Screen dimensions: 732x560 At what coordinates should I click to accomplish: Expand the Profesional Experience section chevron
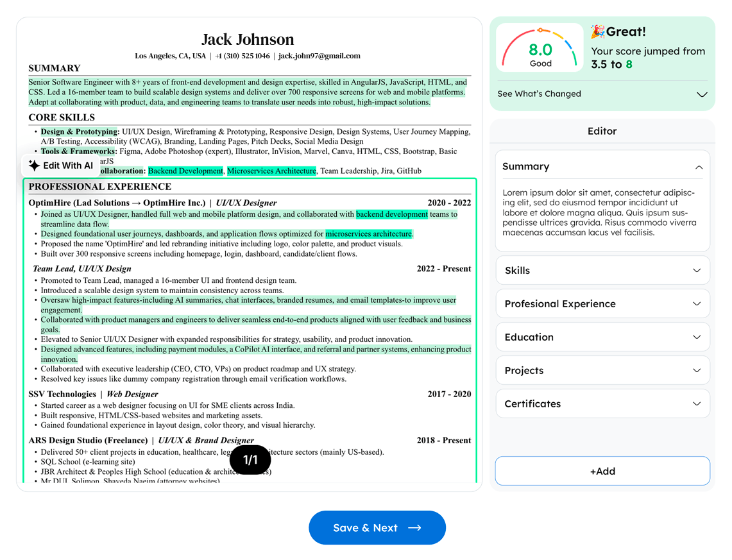point(697,304)
